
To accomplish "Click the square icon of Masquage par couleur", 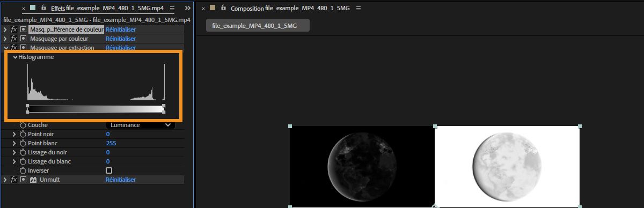I will click(x=23, y=39).
